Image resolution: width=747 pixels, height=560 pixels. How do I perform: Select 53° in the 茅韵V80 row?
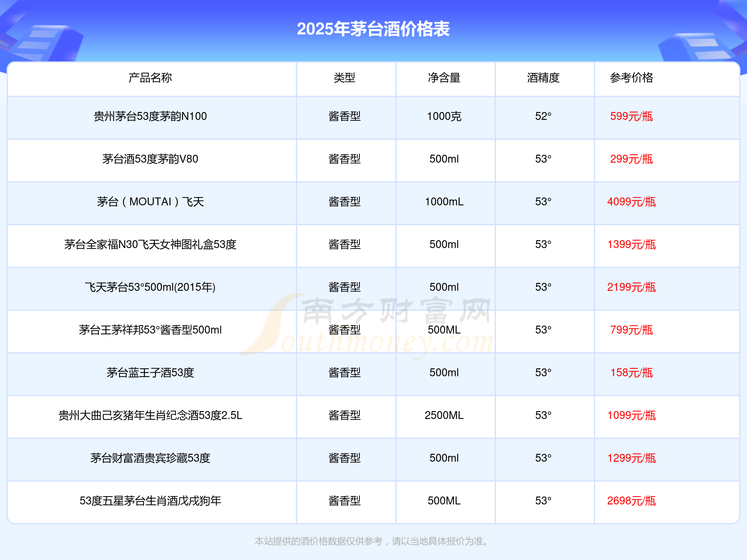[543, 159]
